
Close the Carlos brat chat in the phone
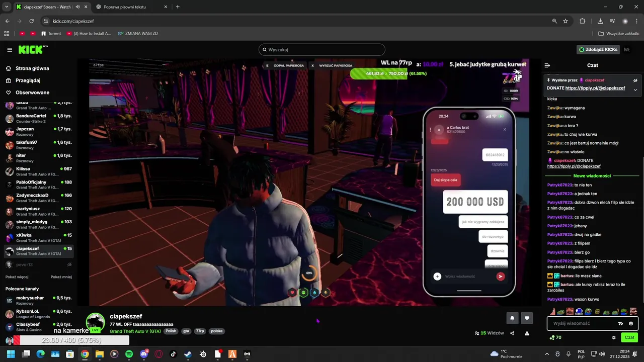coord(505,130)
